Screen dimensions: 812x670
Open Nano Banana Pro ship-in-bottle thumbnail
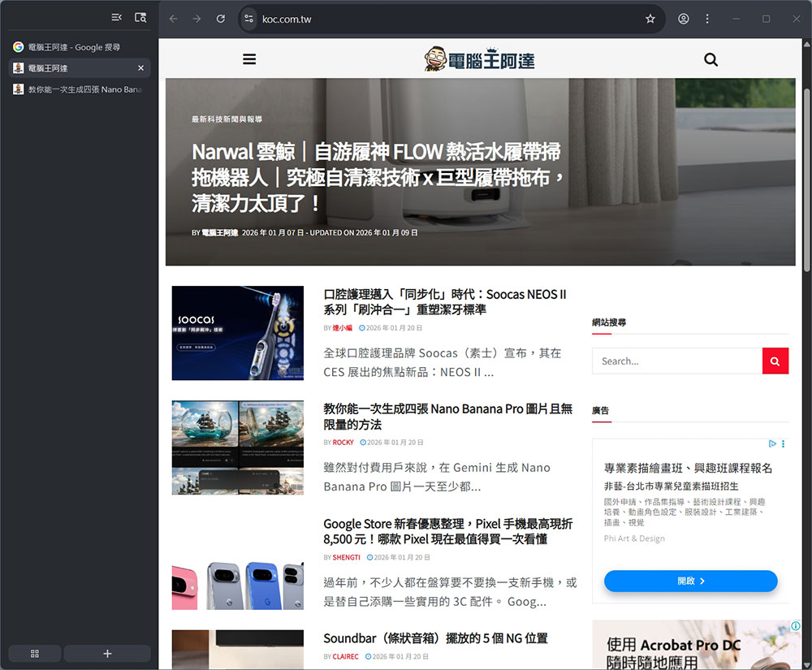click(x=238, y=447)
